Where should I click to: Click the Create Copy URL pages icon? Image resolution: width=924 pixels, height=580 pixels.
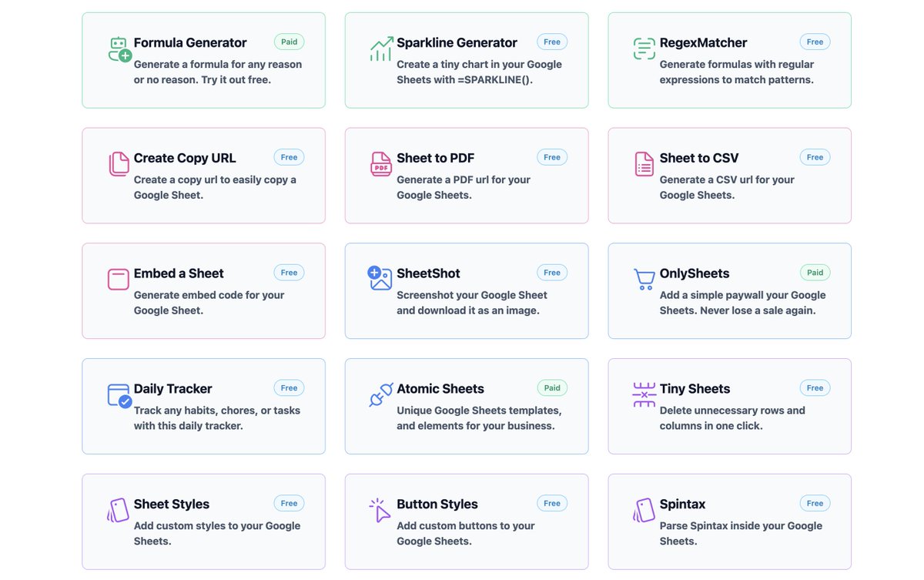point(118,163)
